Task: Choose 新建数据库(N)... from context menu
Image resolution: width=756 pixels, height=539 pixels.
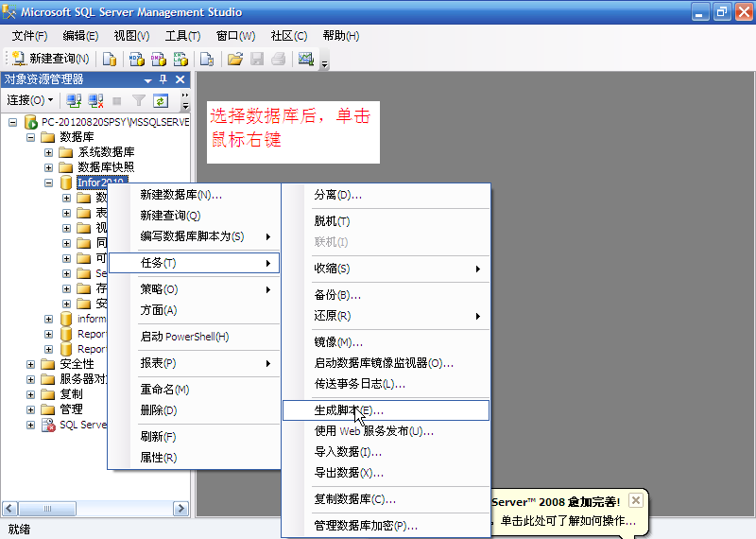Action: coord(195,195)
